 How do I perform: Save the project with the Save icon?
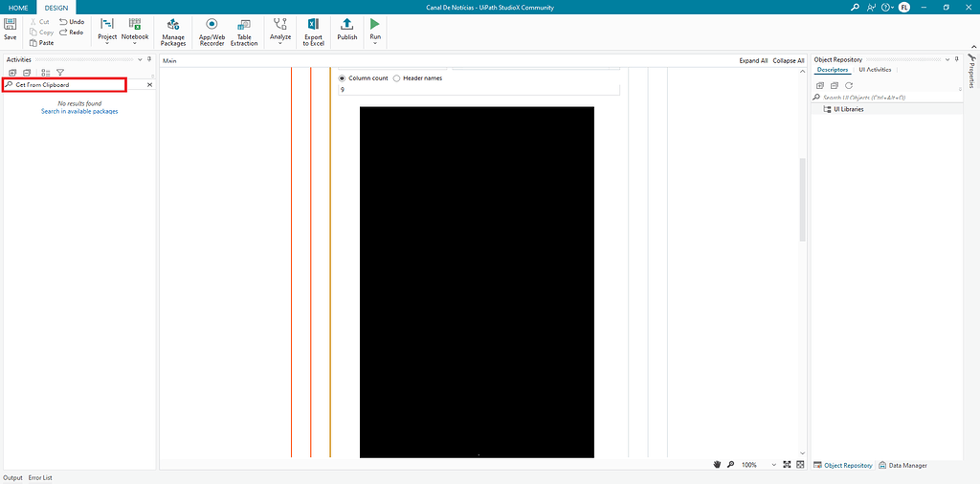(10, 29)
